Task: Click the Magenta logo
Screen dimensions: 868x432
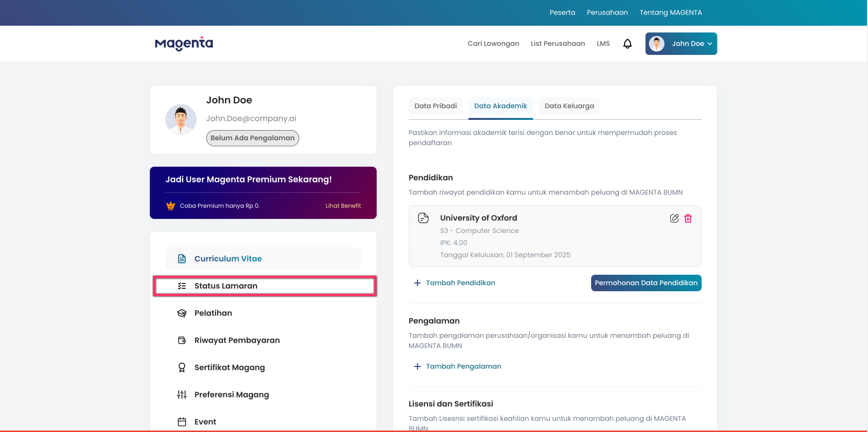Action: (184, 44)
